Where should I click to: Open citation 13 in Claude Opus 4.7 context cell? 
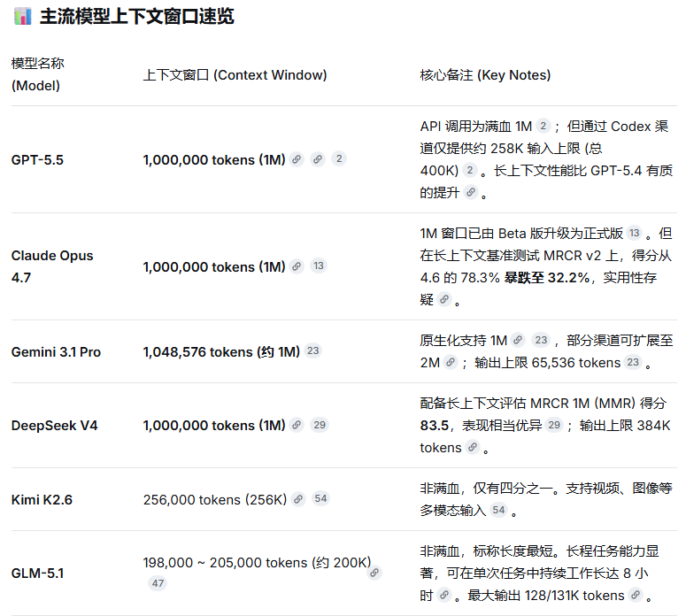[x=319, y=266]
